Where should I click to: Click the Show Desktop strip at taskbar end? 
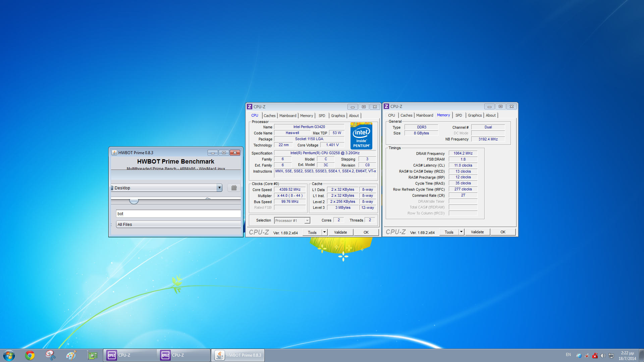(641, 355)
